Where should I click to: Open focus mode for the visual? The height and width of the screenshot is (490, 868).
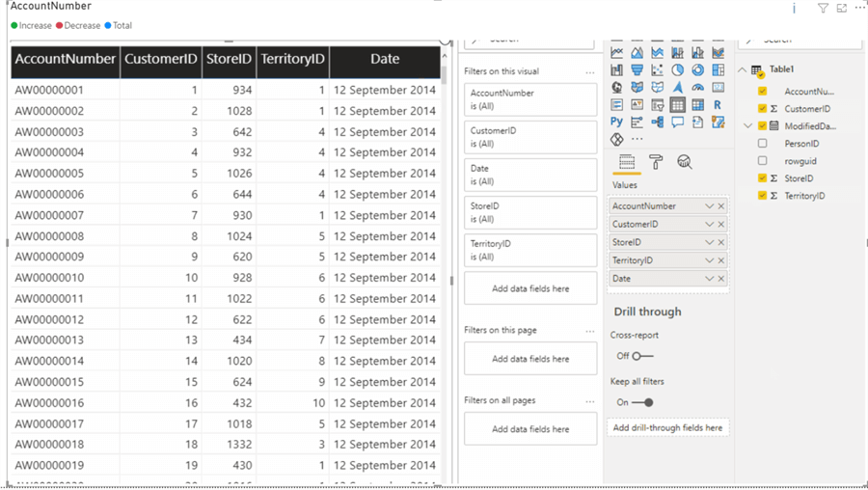pos(841,8)
